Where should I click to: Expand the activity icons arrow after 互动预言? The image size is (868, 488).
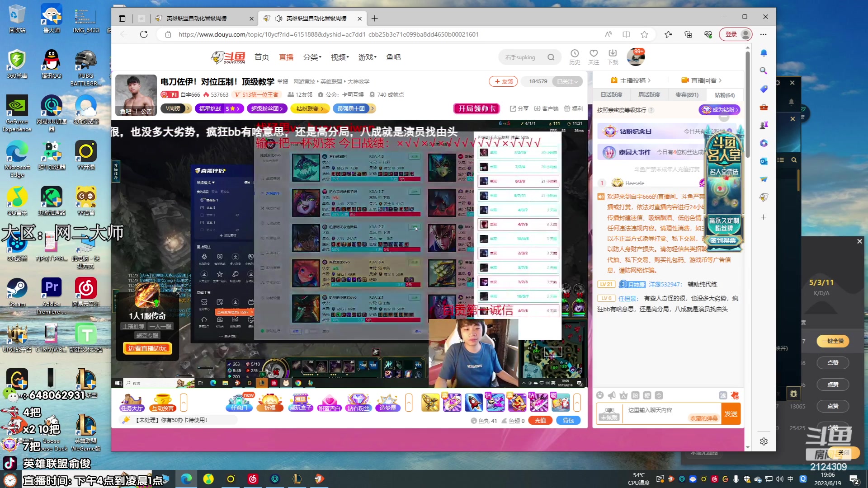183,402
